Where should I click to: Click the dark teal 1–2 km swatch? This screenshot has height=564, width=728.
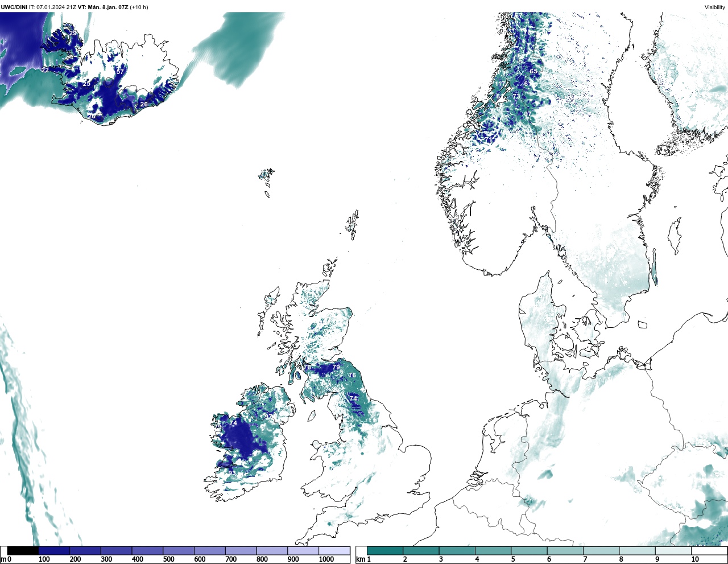click(x=385, y=550)
